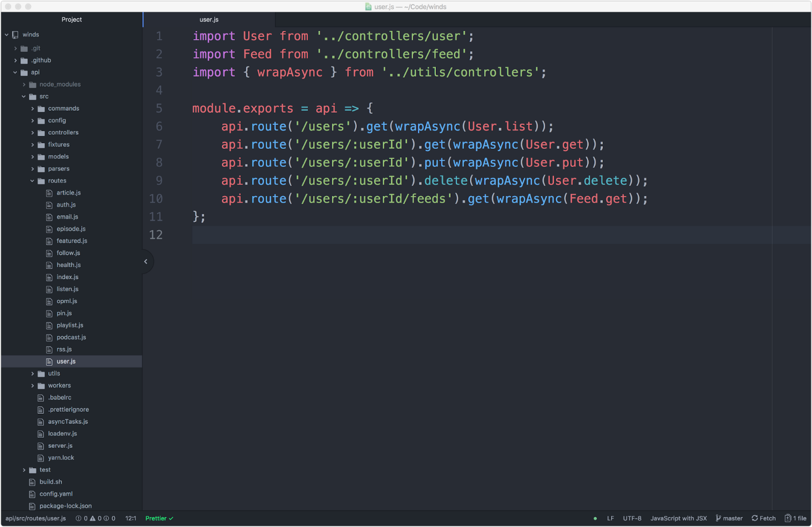Click the Fetch button in status bar
Viewport: 812px width, 527px height.
(764, 518)
